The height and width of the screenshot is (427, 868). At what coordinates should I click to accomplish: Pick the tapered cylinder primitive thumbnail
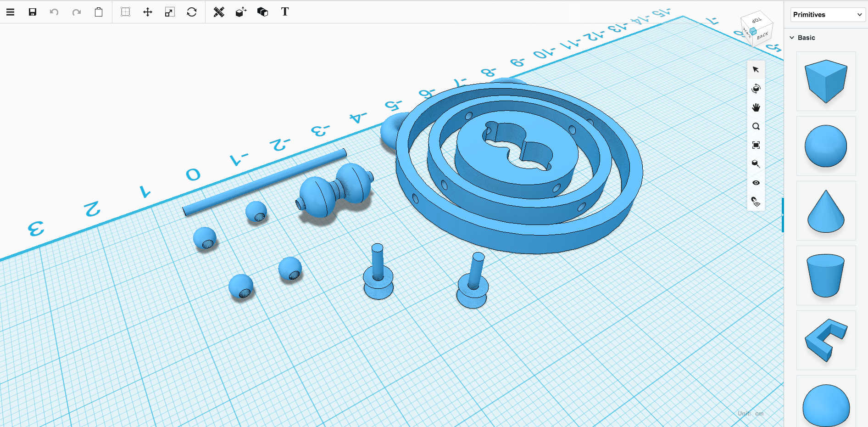(826, 275)
